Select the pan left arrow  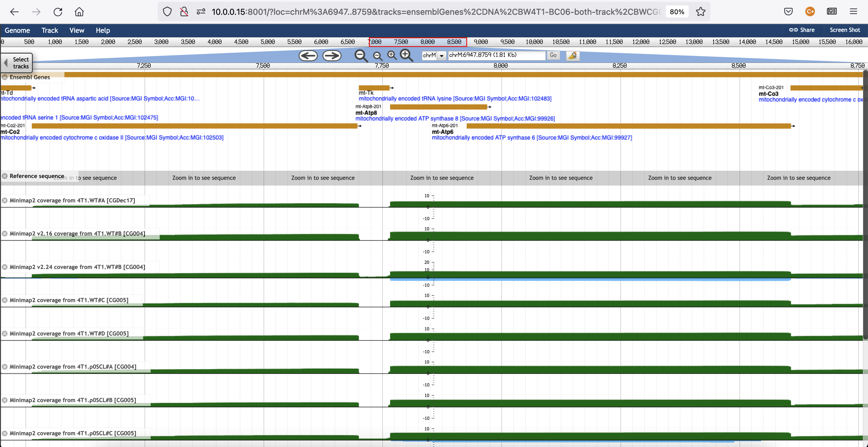point(309,56)
